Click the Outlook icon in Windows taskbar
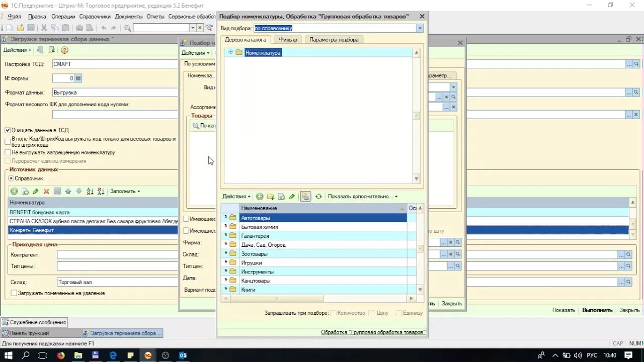The height and width of the screenshot is (362, 644). click(x=183, y=355)
